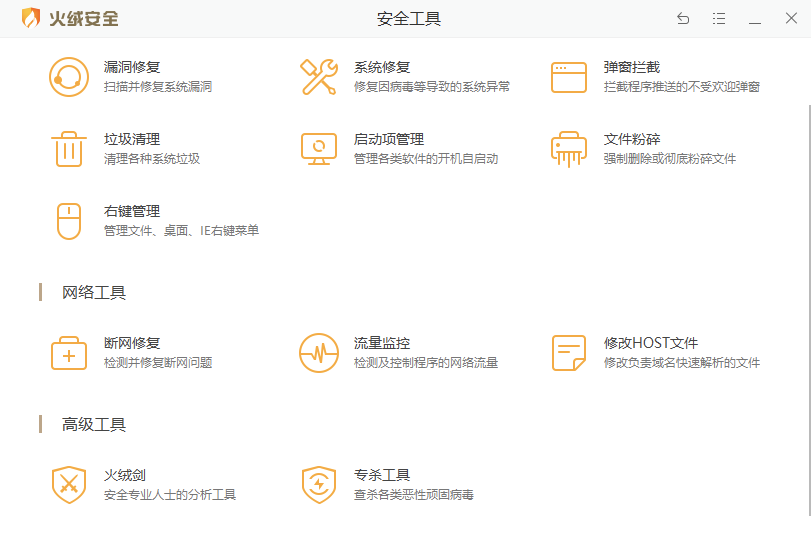This screenshot has height=537, width=811.
Task: Click description 扫描并修复系统漏洞
Action: coord(158,86)
